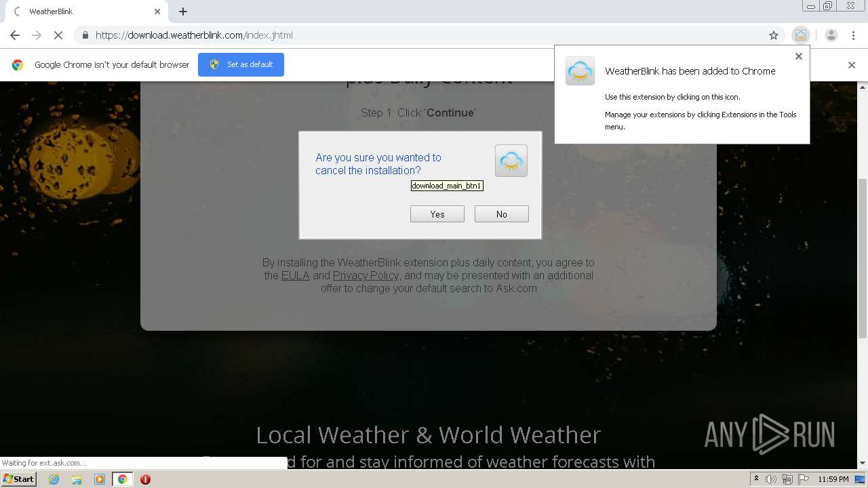Bookmark this page with the star icon
This screenshot has width=868, height=488.
point(774,35)
